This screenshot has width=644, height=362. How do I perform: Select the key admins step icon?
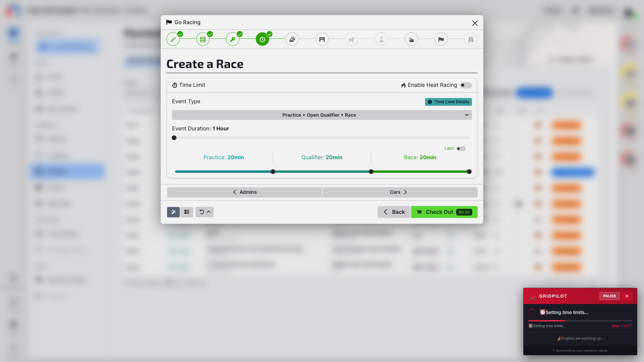(232, 40)
